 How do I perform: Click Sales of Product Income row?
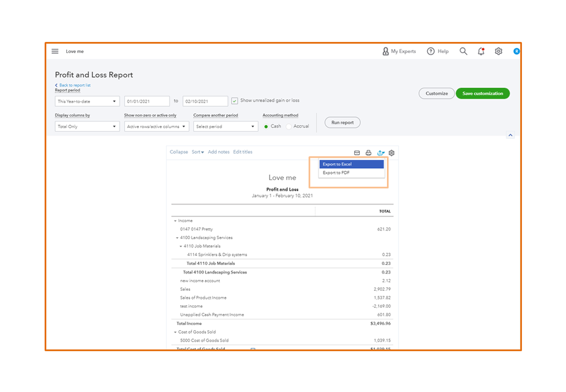pos(282,298)
